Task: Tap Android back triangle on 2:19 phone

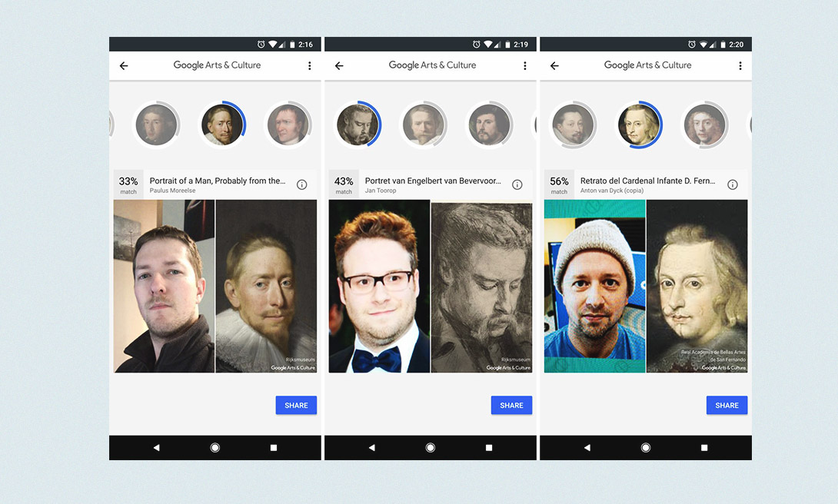Action: coord(372,447)
